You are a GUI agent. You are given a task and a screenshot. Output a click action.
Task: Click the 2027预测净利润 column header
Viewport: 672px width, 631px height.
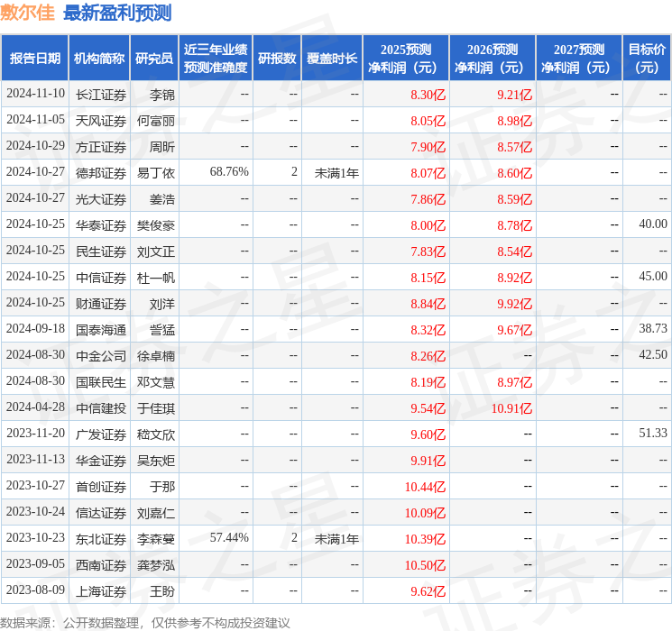point(579,59)
